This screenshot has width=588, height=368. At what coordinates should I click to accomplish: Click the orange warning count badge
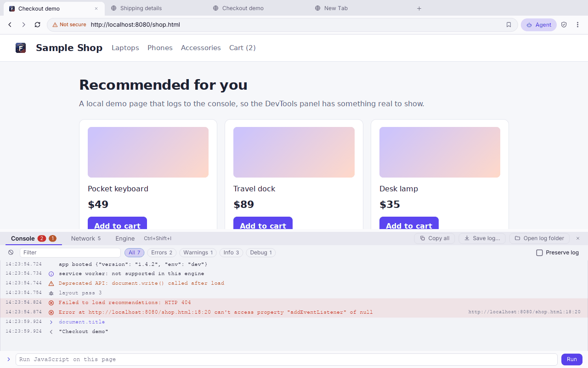click(52, 238)
